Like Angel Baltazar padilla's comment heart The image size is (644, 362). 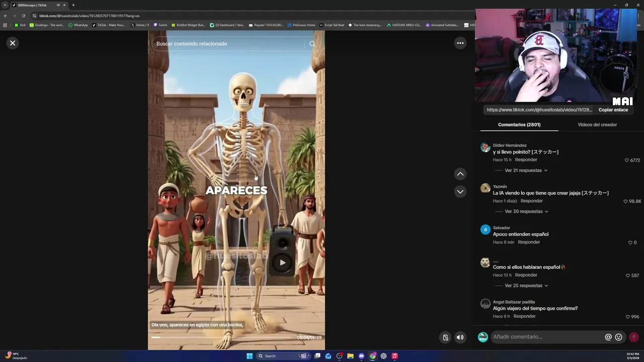627,317
